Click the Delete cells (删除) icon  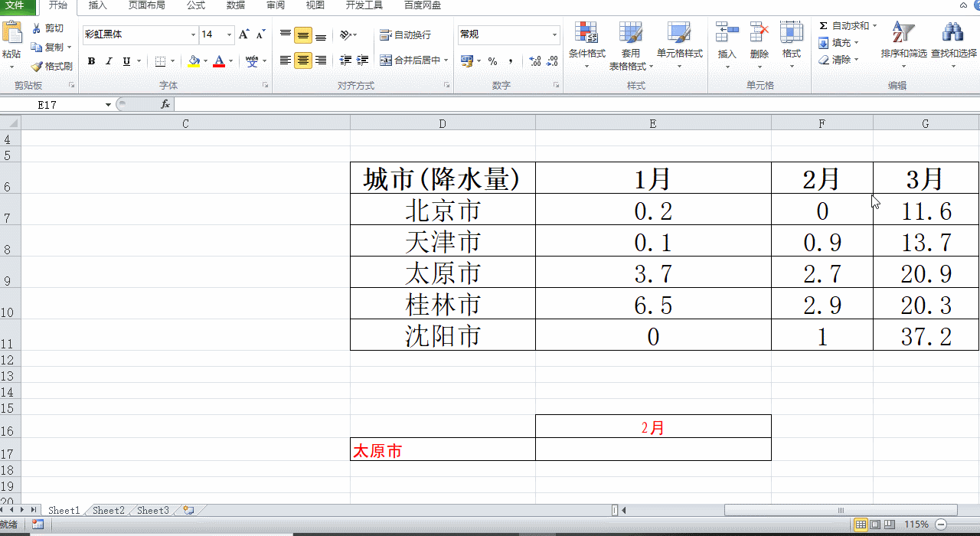759,32
